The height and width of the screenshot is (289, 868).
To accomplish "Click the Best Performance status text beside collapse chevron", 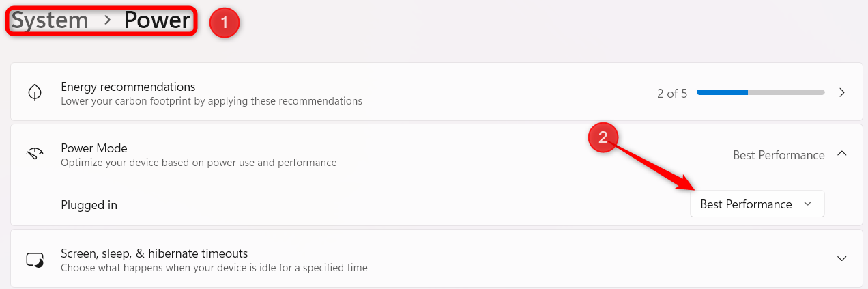I will [779, 155].
